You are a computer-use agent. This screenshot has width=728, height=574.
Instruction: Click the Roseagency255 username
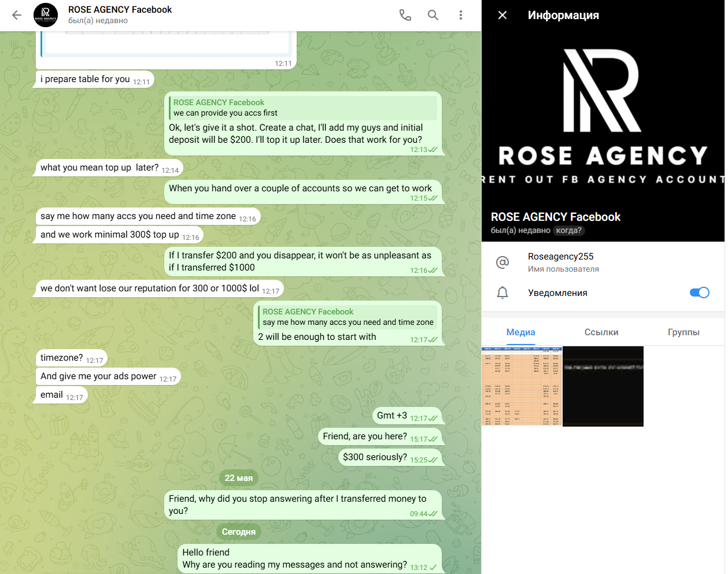[x=561, y=257]
